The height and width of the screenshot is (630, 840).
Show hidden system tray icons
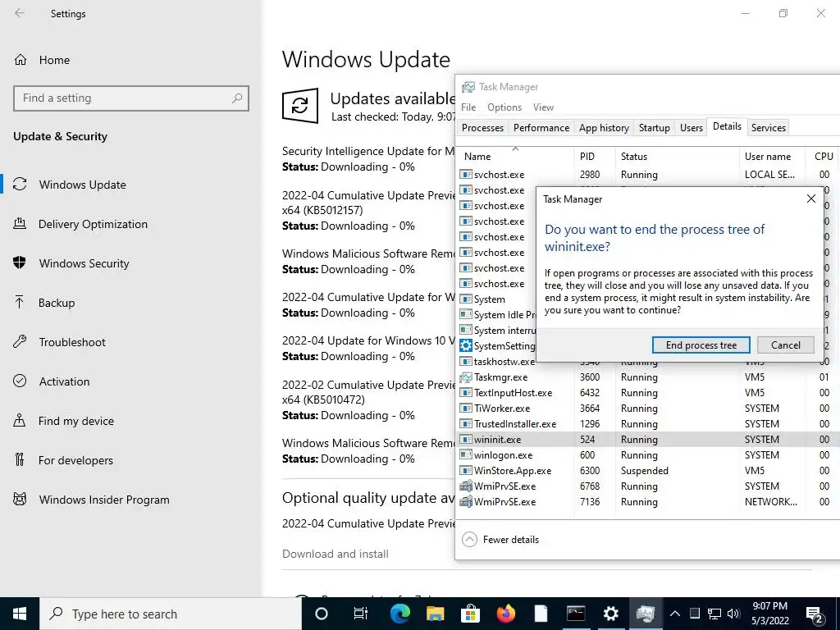tap(675, 614)
